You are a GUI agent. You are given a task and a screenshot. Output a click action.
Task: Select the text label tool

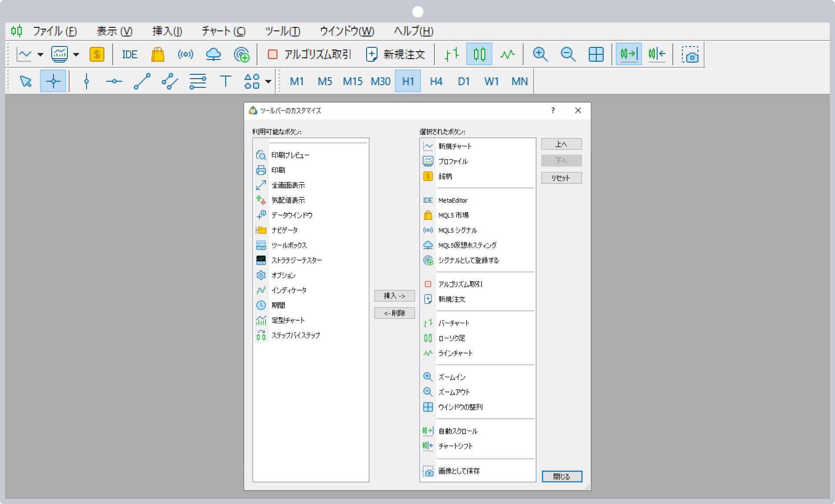pos(225,81)
